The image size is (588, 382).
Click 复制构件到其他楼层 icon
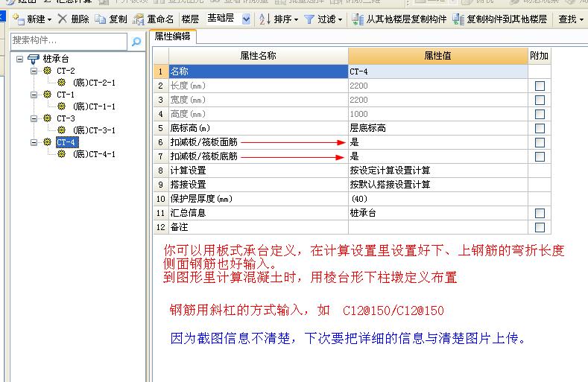(x=458, y=19)
